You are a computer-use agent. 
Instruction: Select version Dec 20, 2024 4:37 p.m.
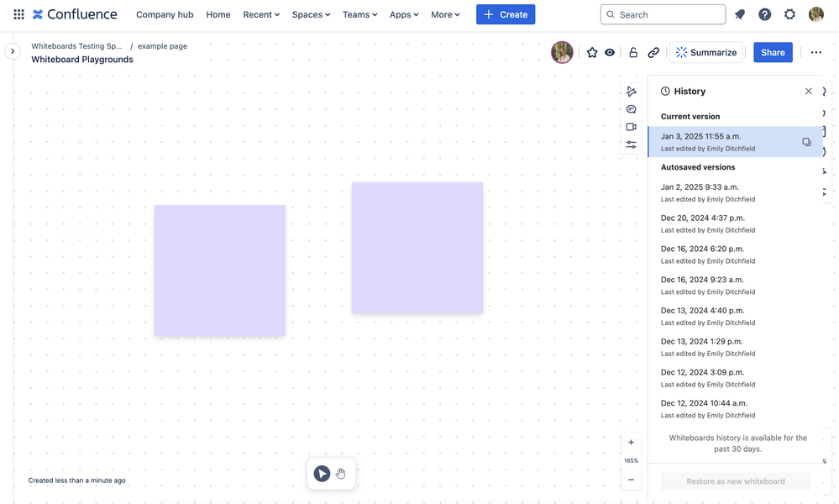(735, 223)
